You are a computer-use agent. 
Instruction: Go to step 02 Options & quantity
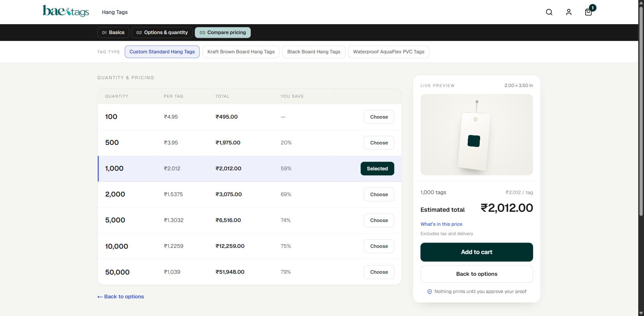point(162,32)
